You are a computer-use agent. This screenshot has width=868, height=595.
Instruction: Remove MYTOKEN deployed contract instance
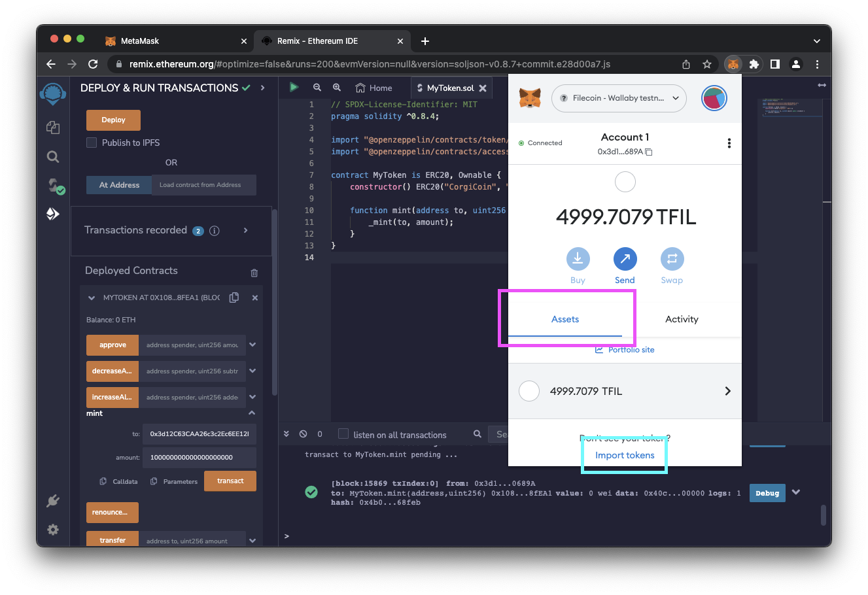[255, 297]
